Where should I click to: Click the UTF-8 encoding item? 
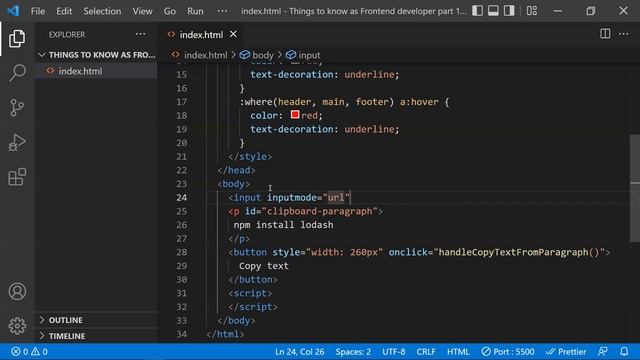394,351
